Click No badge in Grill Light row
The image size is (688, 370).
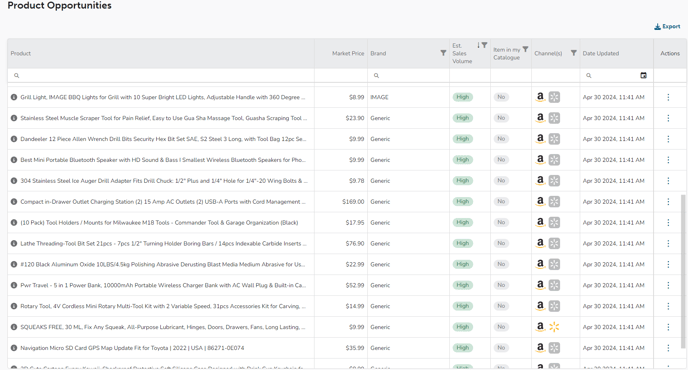click(x=501, y=97)
